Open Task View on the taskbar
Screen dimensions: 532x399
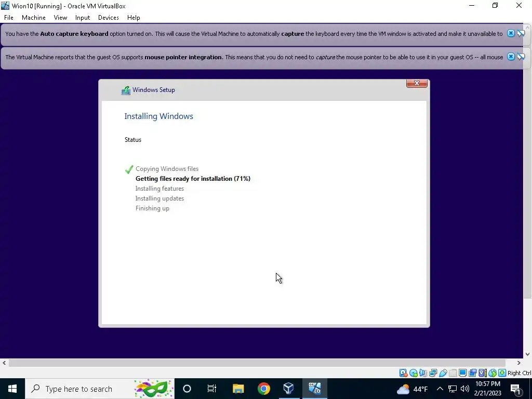click(x=212, y=389)
